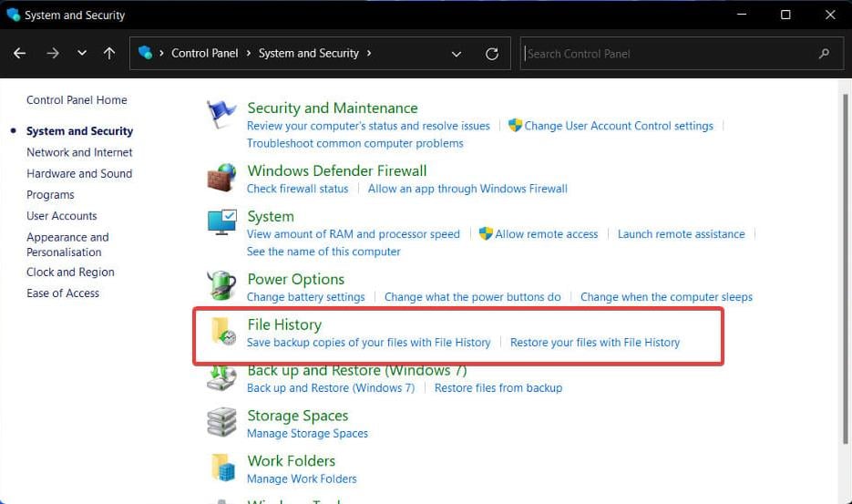Open File History heading

click(x=284, y=324)
